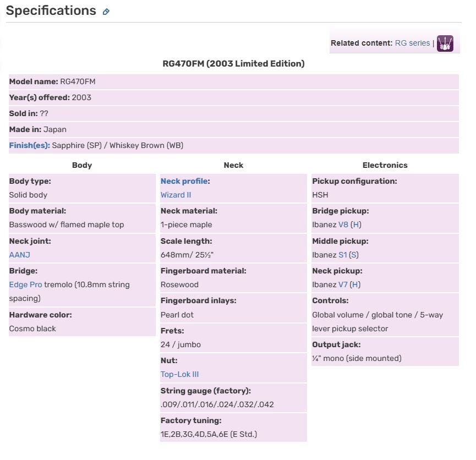Click the Cosmo black hardware color value
The image size is (476, 460).
pos(32,328)
